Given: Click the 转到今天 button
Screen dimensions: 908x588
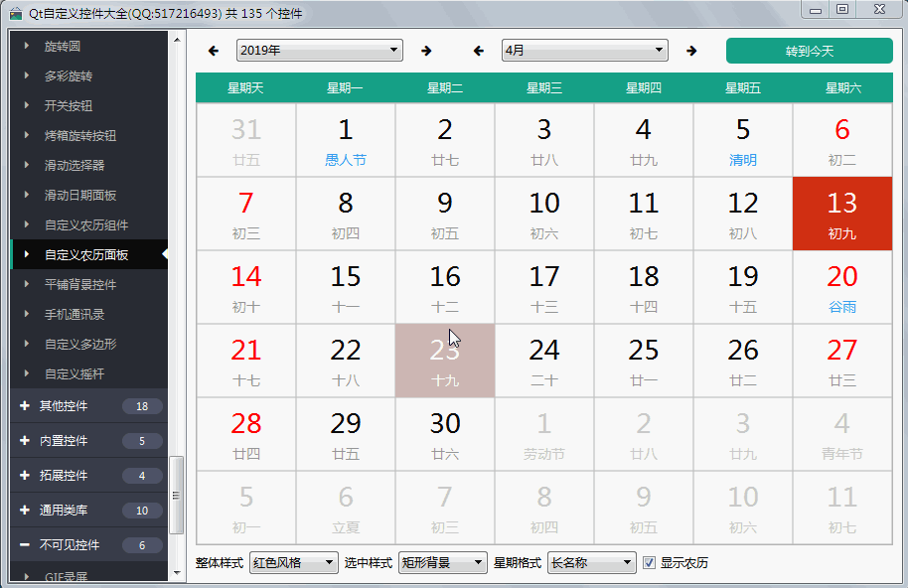Looking at the screenshot, I should pyautogui.click(x=809, y=51).
